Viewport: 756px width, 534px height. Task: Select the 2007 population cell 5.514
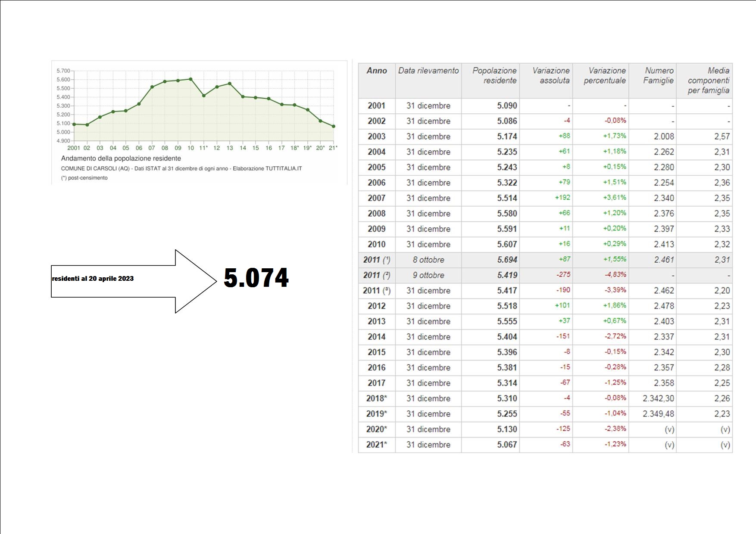coord(506,198)
